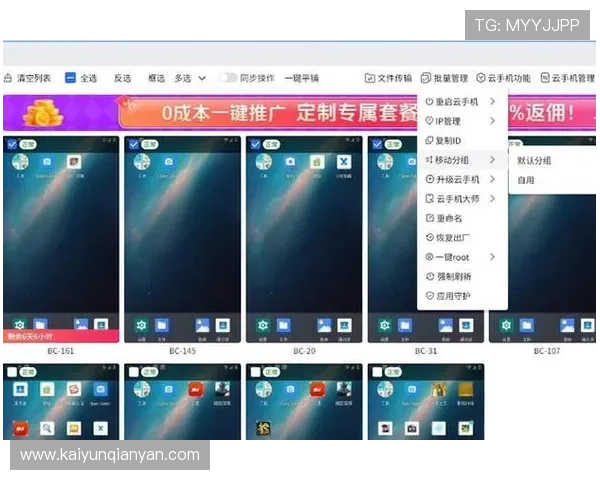This screenshot has width=600, height=480.
Task: Open the tools folder icon in phone BC-161
Action: coord(20,162)
